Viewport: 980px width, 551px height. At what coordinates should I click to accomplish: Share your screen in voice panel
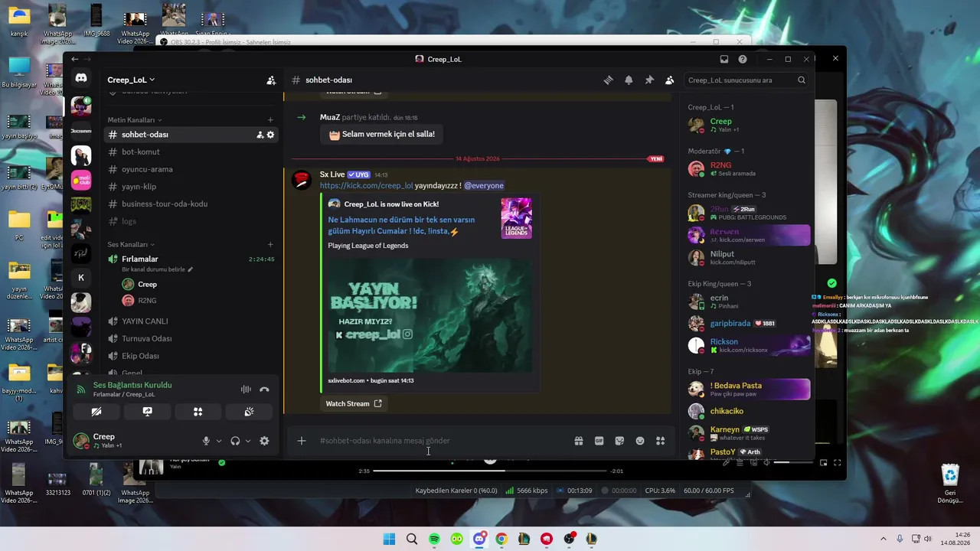tap(147, 412)
